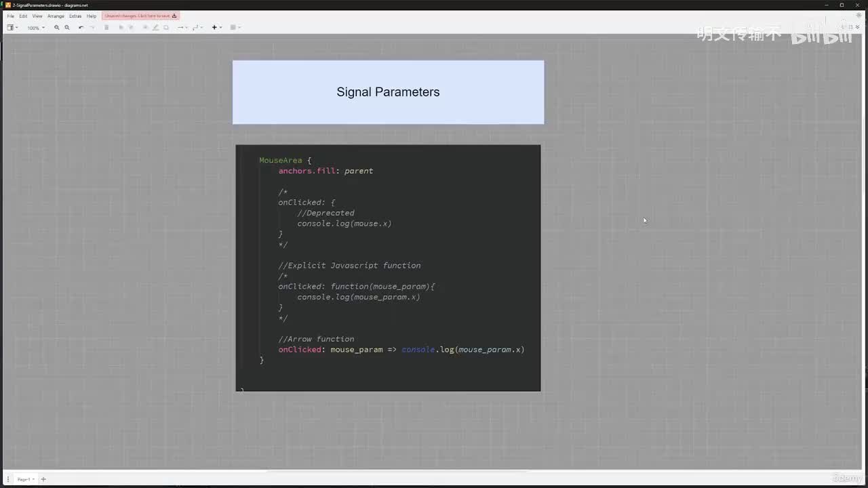The width and height of the screenshot is (868, 488).
Task: Click the '//Deprecated' comment text
Action: click(x=325, y=213)
